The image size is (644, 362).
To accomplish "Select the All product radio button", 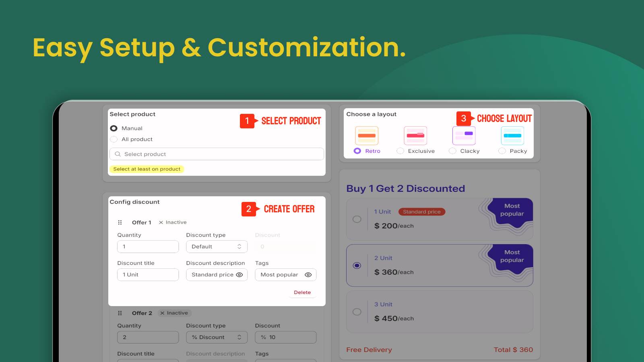I will point(114,139).
